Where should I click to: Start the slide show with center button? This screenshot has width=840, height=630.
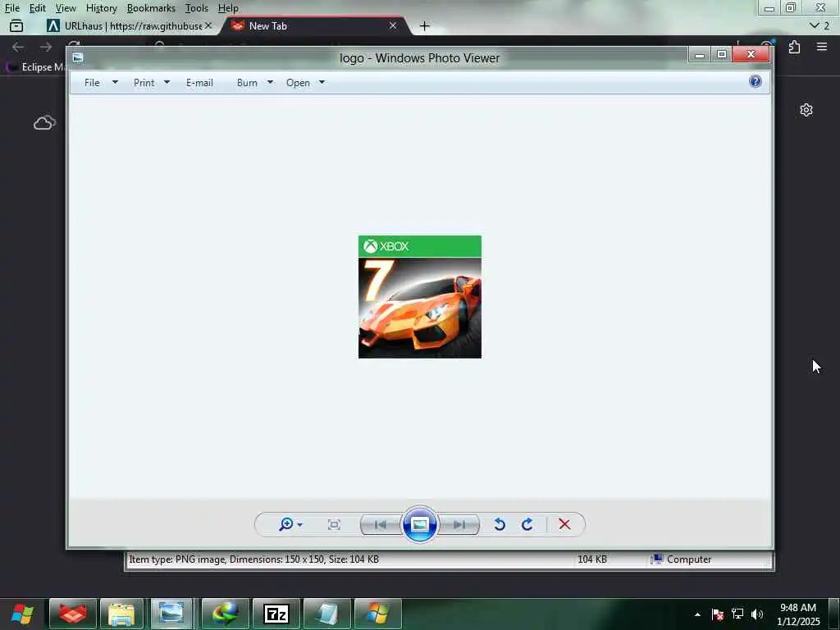[x=419, y=524]
